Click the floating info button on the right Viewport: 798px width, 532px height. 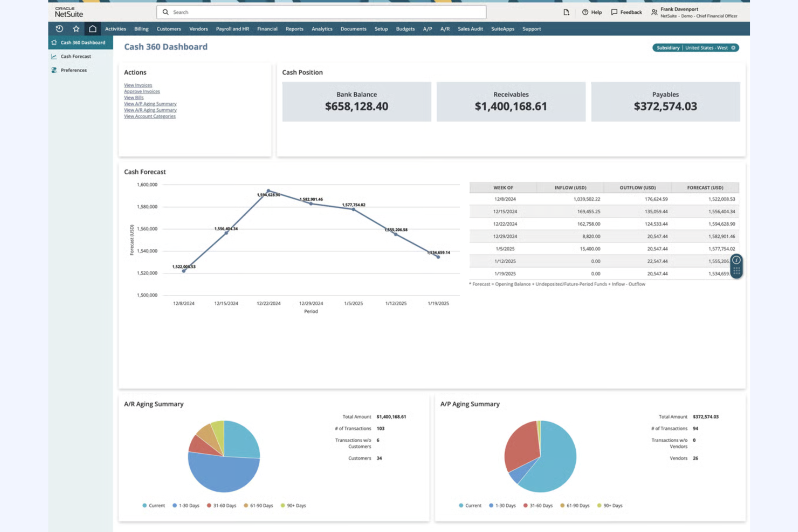[737, 260]
